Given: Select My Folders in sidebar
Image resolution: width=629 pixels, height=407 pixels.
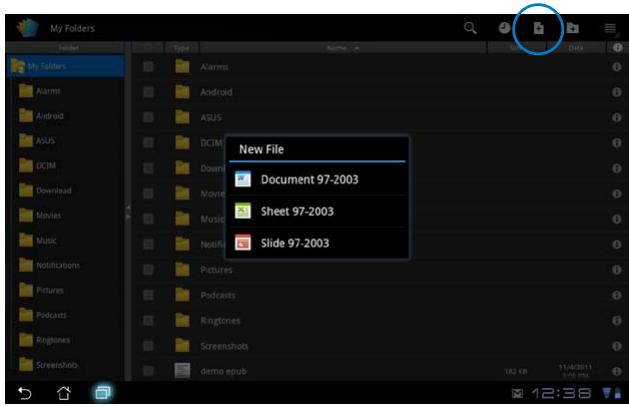Looking at the screenshot, I should coord(67,66).
